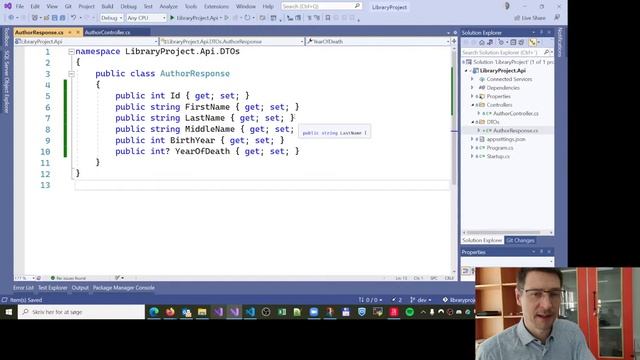Collapse the AuthorResponse class on line 3
Viewport: 640px width, 360px height.
(x=71, y=74)
